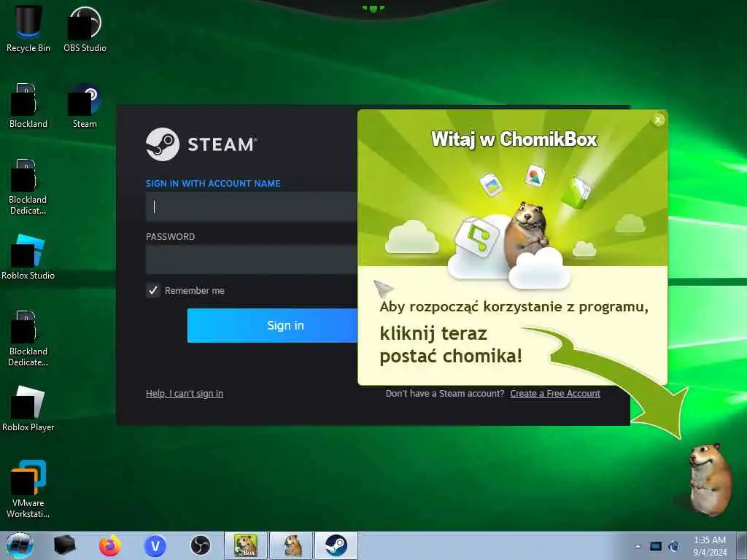Click the "kliknij teraz postać chomika!" text
The height and width of the screenshot is (560, 747).
(x=451, y=345)
